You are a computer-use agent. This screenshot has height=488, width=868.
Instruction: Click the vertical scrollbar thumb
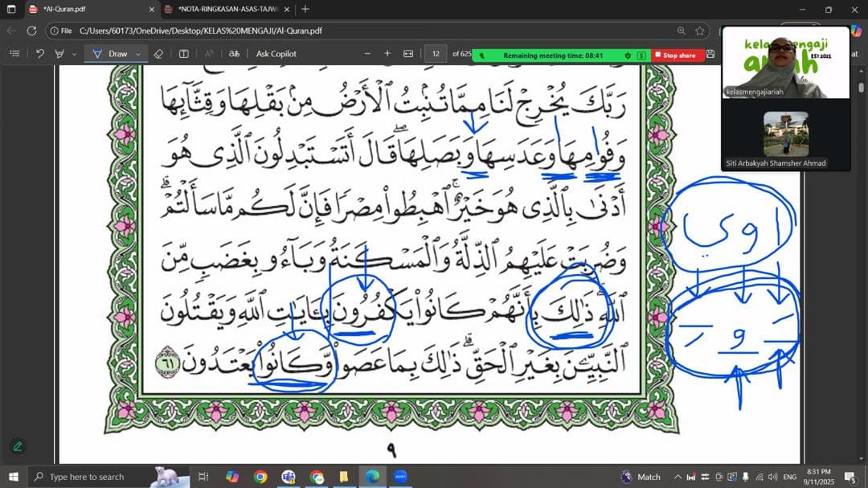pos(861,87)
